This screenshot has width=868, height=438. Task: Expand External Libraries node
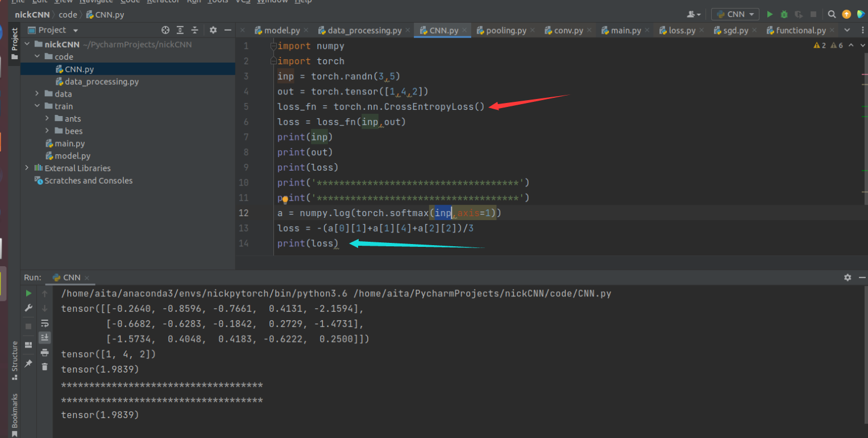(27, 168)
